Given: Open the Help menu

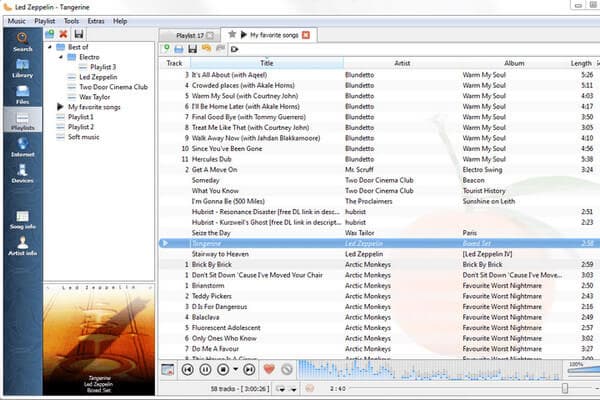Looking at the screenshot, I should [120, 21].
